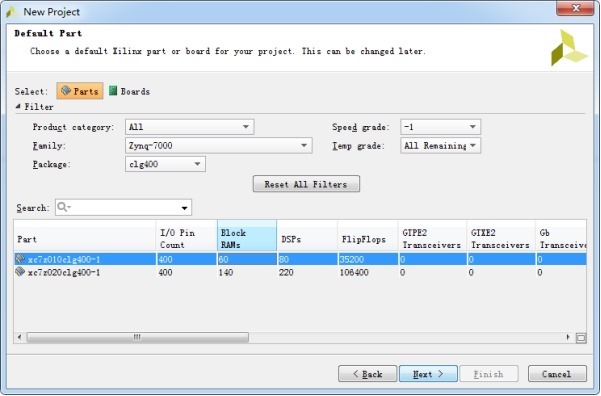Click chip icon of xc7z010clg400-1
The width and height of the screenshot is (601, 396).
[20, 259]
